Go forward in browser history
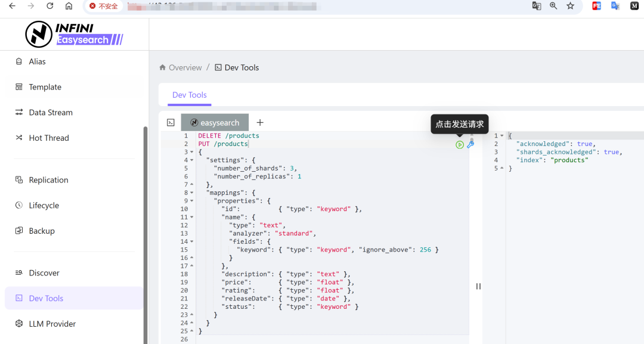The height and width of the screenshot is (344, 644). coord(31,6)
